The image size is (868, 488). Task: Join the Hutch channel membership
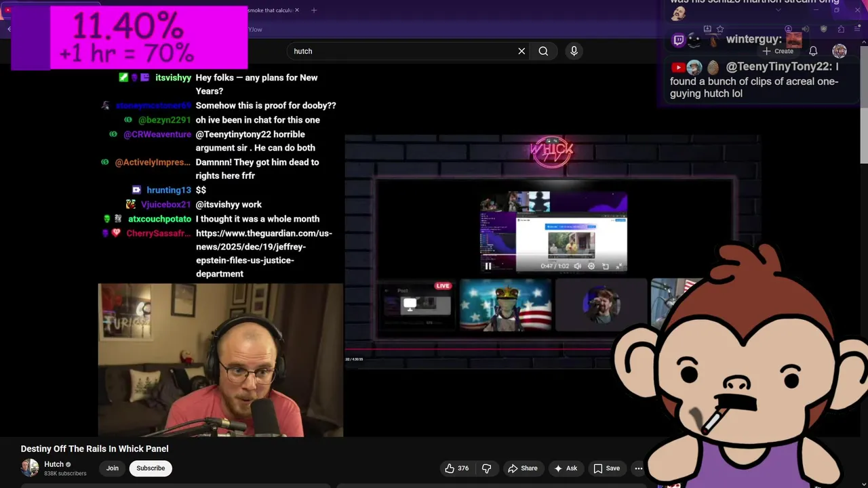112,468
